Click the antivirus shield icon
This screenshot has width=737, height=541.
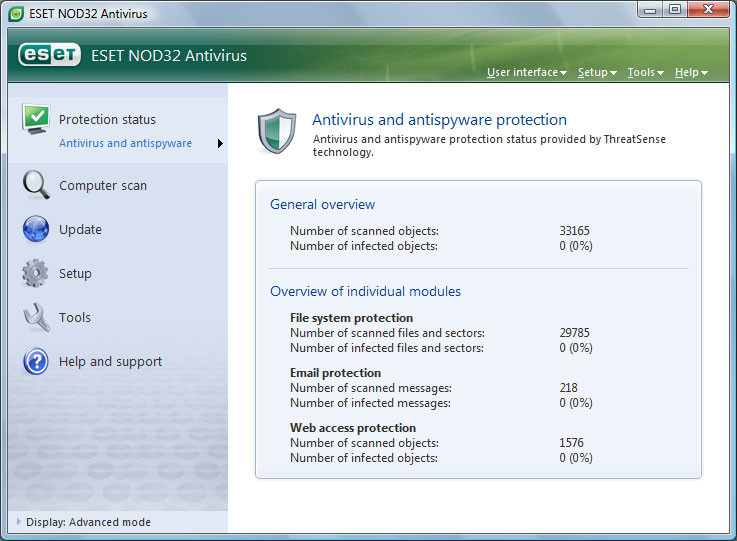coord(277,131)
